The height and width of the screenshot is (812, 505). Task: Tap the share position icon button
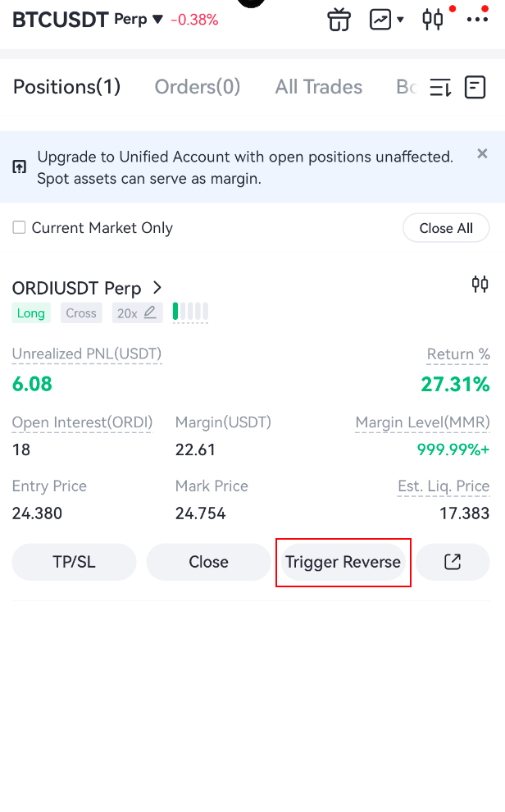(453, 562)
